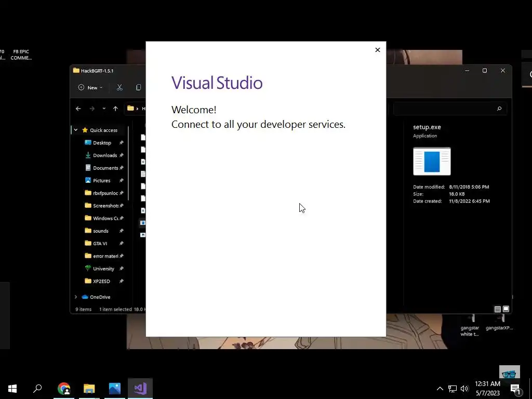Click the Size value 18.0 KB
Screen dimensions: 532x399
point(457,194)
